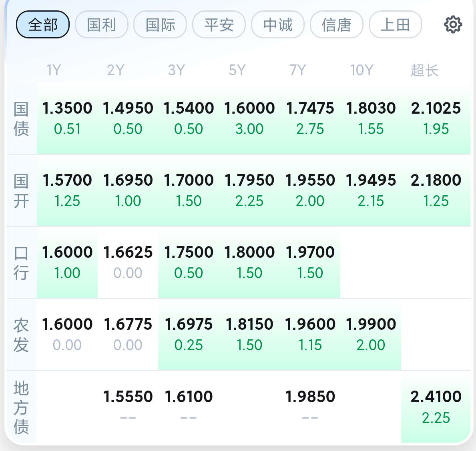Choose the 上田 tab
The width and height of the screenshot is (476, 451).
coord(395,24)
